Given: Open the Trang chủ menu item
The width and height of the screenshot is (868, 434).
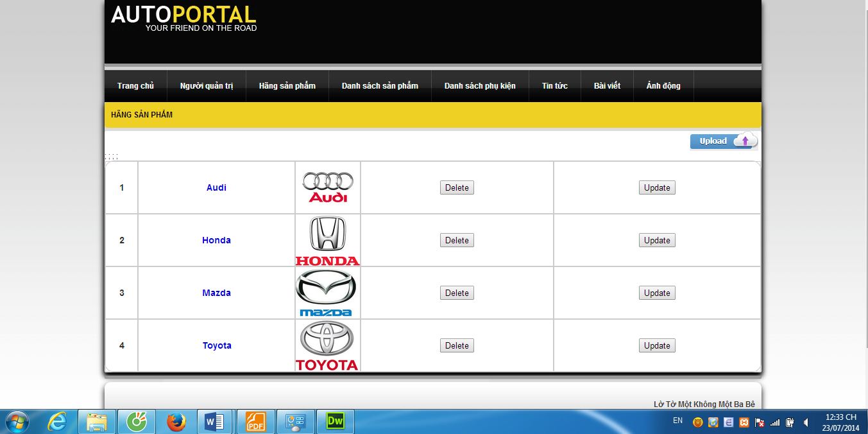Looking at the screenshot, I should pos(135,86).
